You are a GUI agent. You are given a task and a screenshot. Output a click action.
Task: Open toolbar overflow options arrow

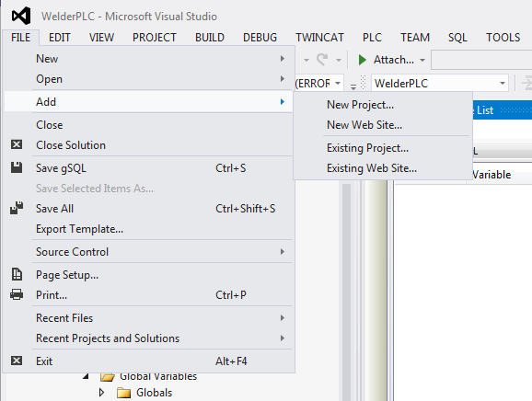pos(353,86)
